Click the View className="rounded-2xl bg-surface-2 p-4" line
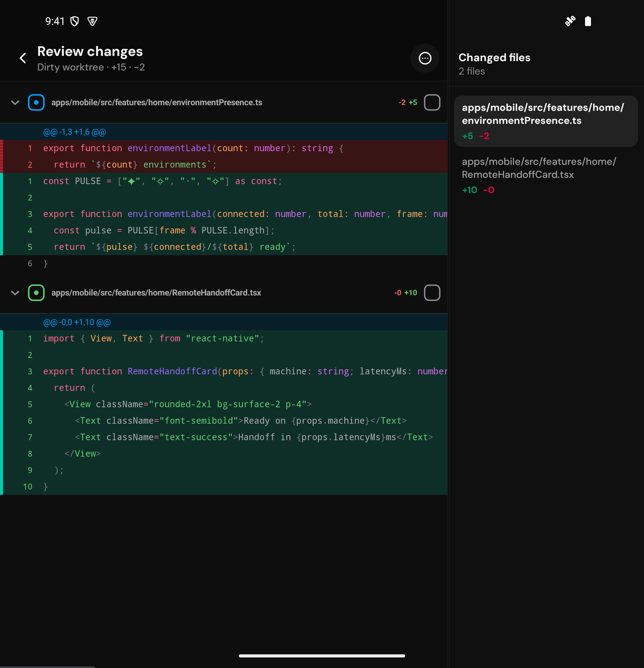 224,404
